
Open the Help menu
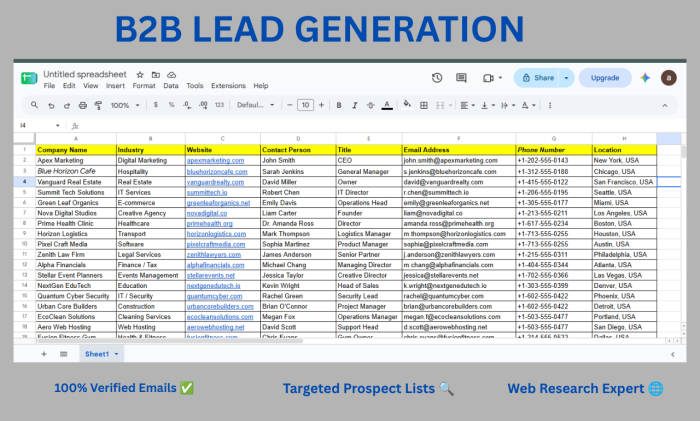point(261,86)
